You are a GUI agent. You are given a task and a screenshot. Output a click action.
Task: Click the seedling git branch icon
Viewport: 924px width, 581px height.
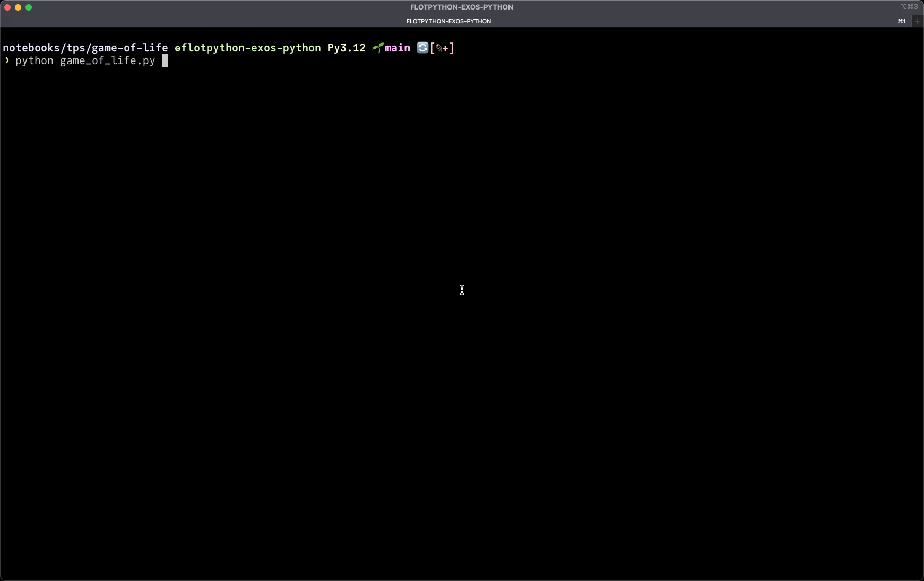tap(377, 48)
